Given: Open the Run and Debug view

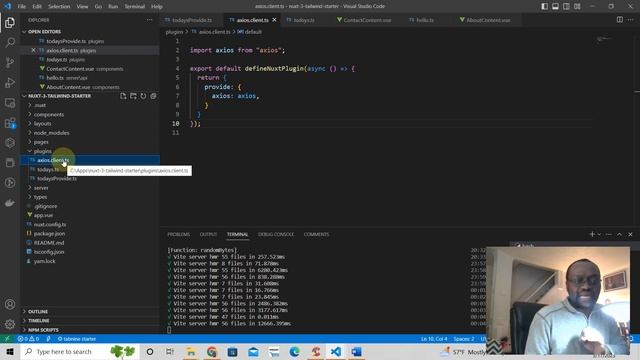Looking at the screenshot, I should [10, 82].
